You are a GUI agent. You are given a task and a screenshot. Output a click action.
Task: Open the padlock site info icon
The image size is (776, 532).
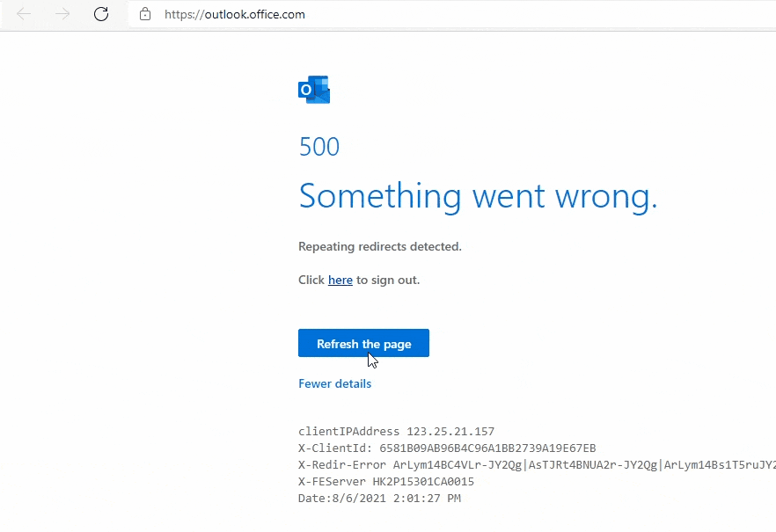click(145, 14)
